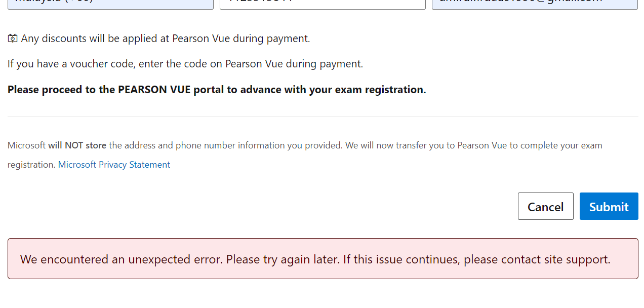The image size is (644, 308).
Task: Cancel the exam registration
Action: coord(545,206)
